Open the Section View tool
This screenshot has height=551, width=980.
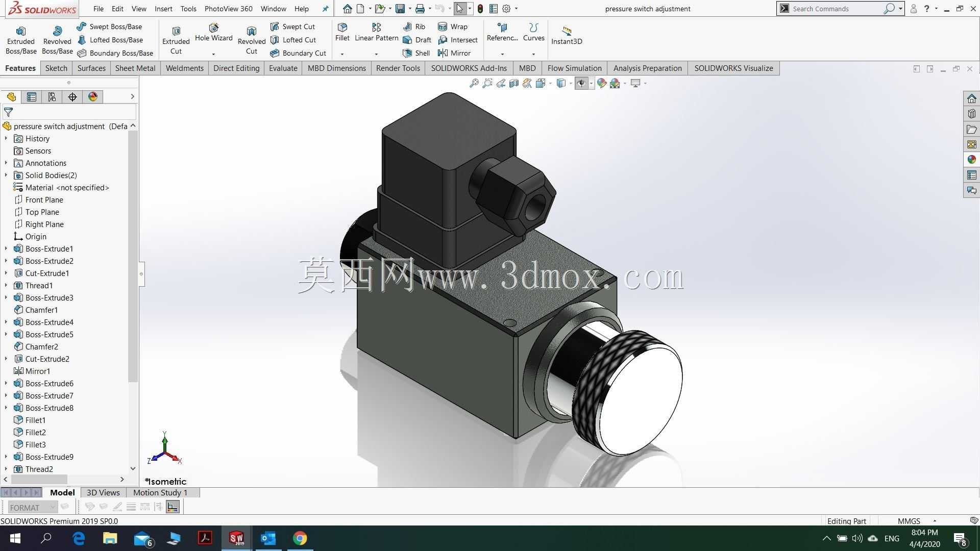[x=514, y=83]
